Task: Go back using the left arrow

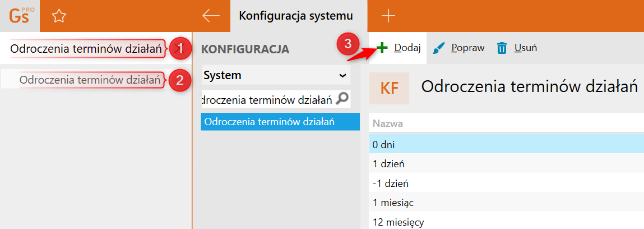Action: coord(211,16)
